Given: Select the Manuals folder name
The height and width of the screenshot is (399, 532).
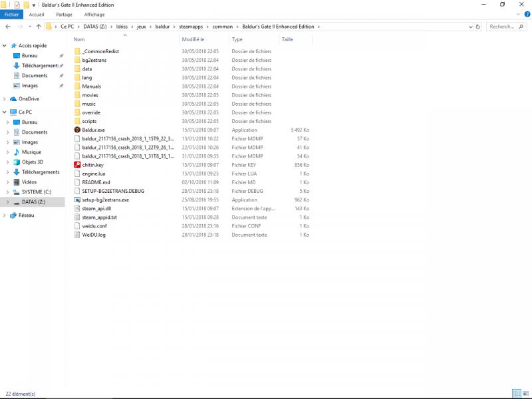Looking at the screenshot, I should (92, 86).
